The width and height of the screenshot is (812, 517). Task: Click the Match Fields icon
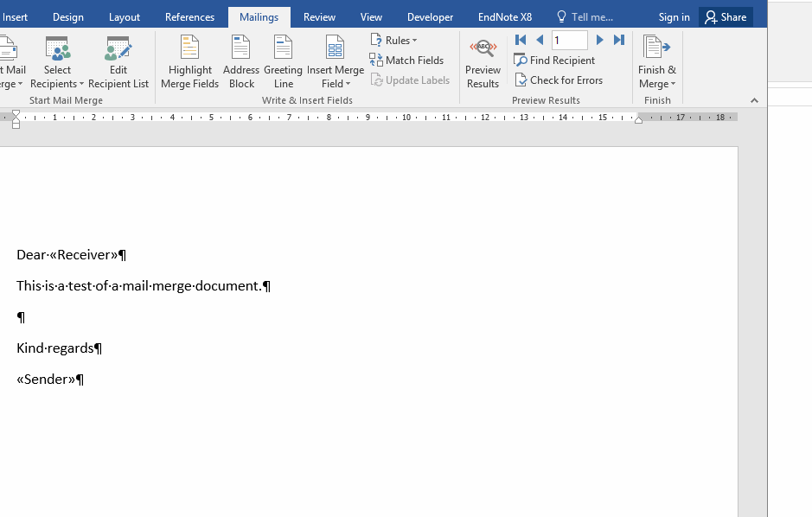click(x=376, y=61)
